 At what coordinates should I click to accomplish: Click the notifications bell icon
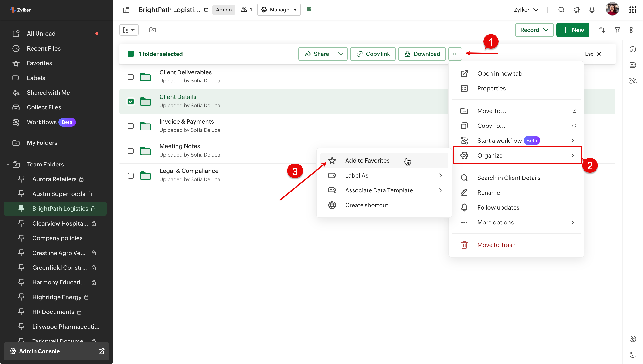[x=592, y=10]
